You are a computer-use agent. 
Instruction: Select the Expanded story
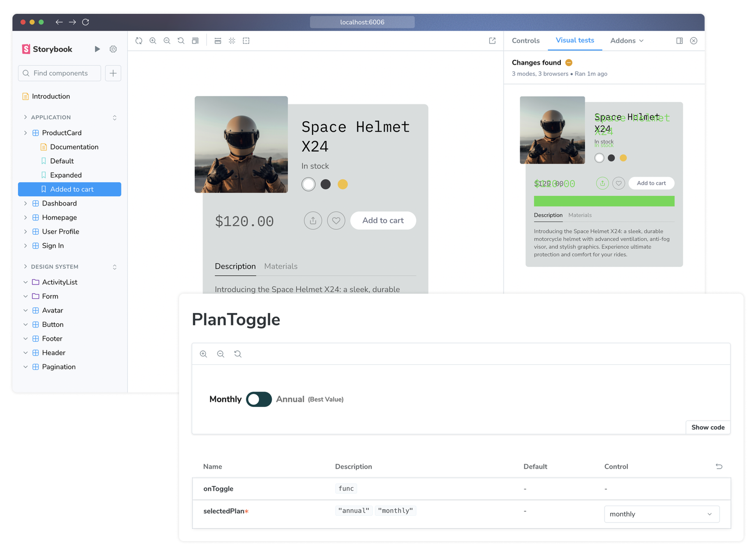coord(66,175)
